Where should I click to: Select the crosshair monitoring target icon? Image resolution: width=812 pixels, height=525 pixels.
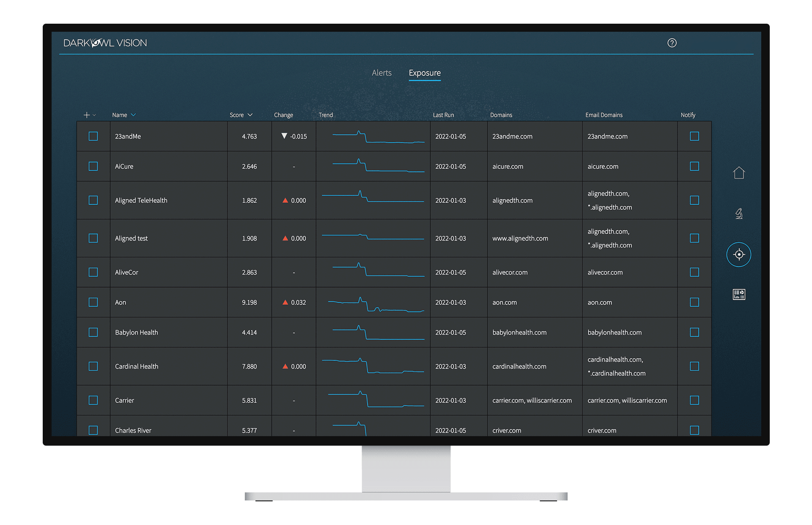[x=738, y=254]
